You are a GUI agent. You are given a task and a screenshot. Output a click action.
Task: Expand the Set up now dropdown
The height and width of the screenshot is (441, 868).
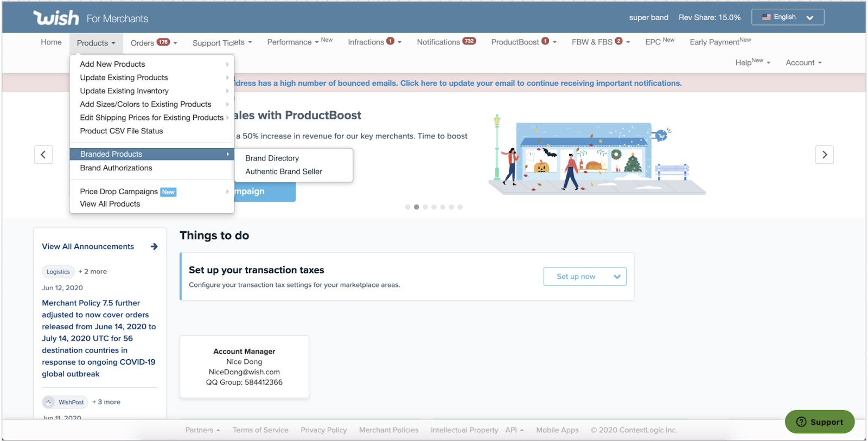pos(617,277)
